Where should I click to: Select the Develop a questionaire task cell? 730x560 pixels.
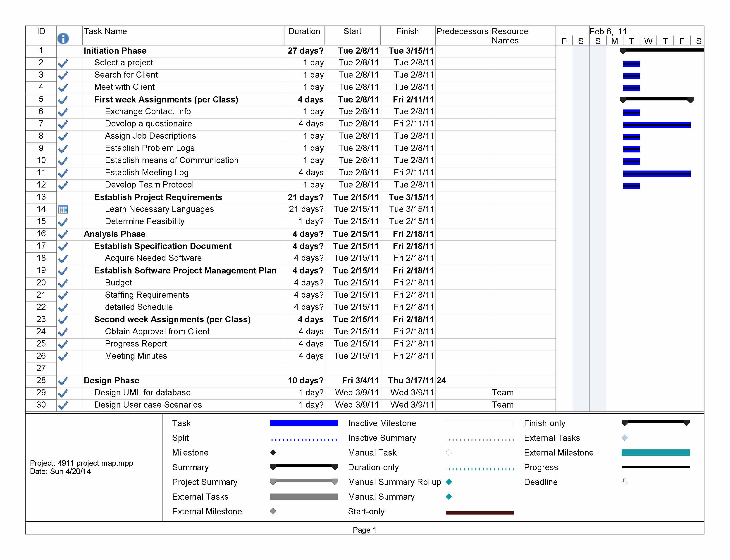coord(148,124)
